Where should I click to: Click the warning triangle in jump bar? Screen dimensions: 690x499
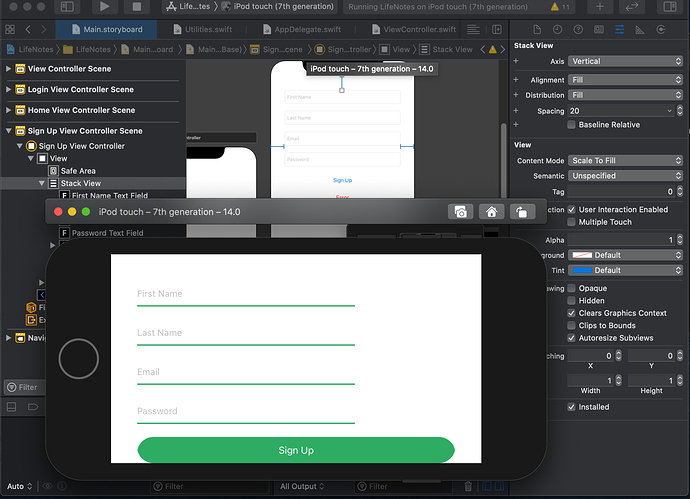pyautogui.click(x=492, y=49)
